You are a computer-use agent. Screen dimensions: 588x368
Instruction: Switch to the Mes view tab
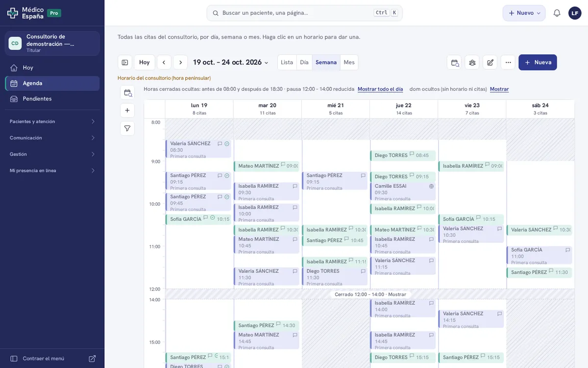[349, 62]
